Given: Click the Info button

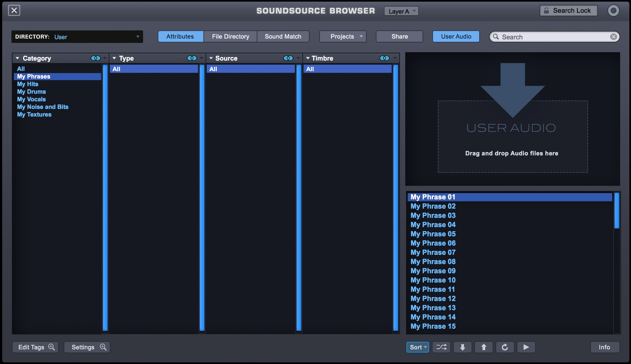Looking at the screenshot, I should pyautogui.click(x=605, y=347).
